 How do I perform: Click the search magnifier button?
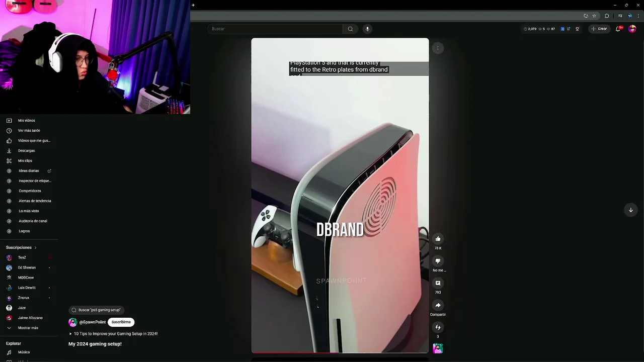(x=350, y=29)
